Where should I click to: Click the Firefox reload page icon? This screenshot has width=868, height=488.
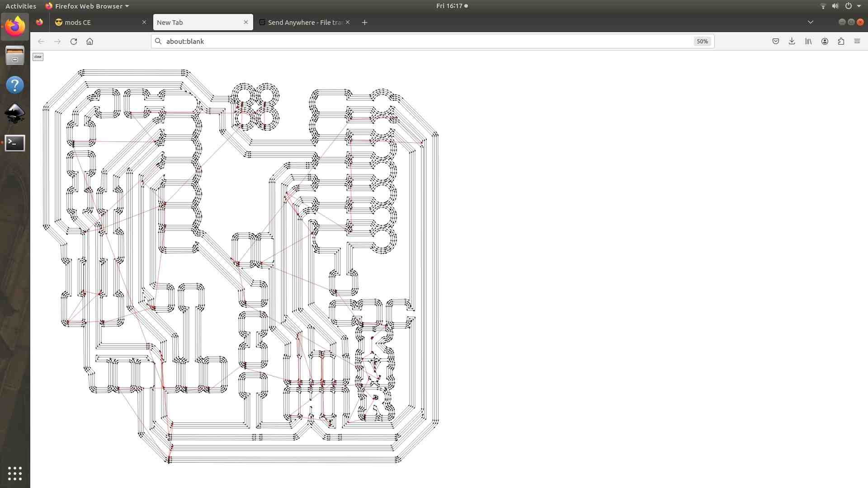(x=74, y=41)
